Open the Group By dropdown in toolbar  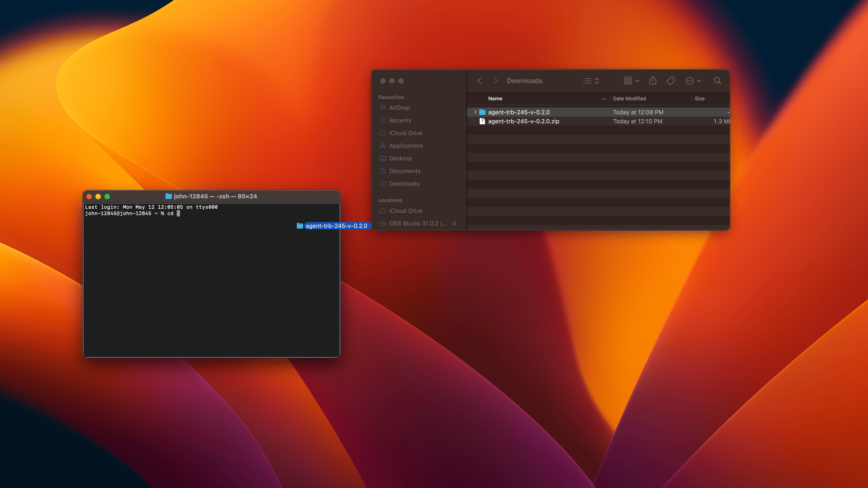[x=631, y=81]
